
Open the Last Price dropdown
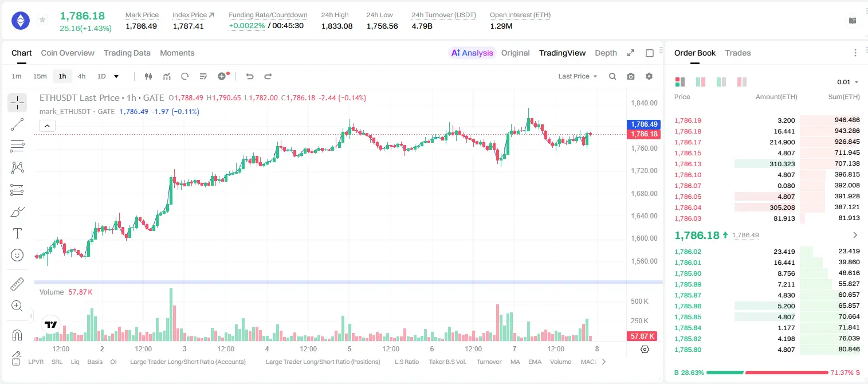578,76
